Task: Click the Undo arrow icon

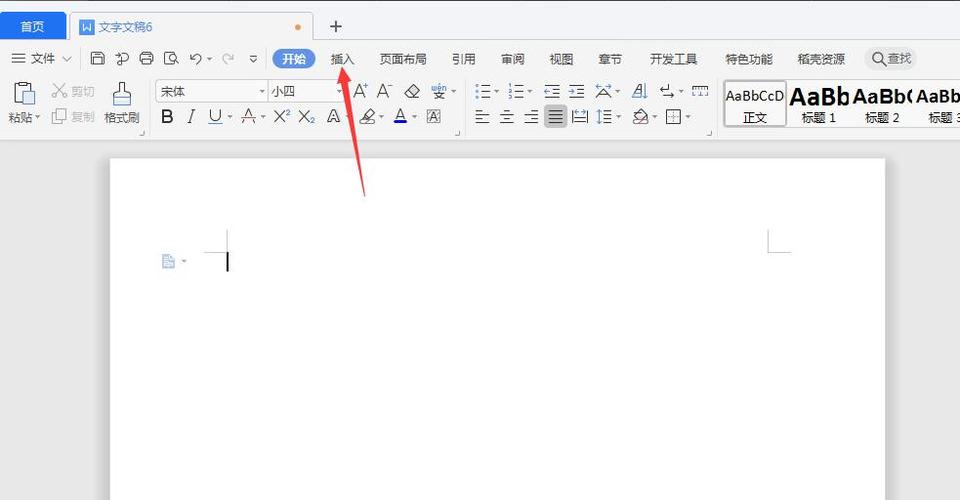Action: (196, 59)
